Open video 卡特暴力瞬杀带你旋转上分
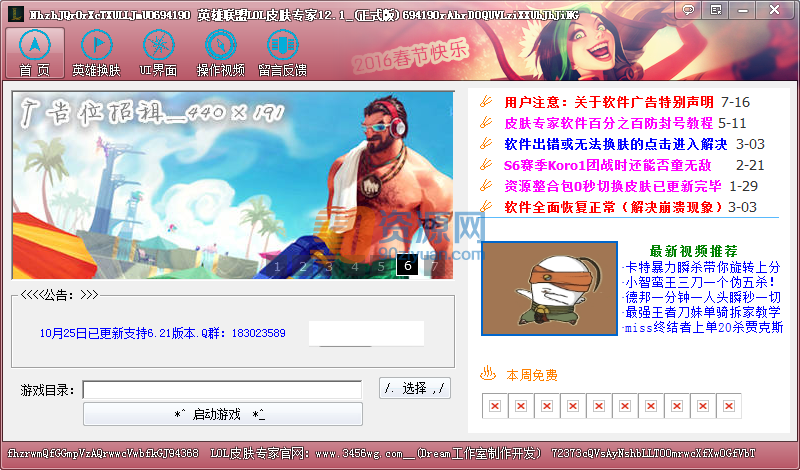 click(702, 267)
